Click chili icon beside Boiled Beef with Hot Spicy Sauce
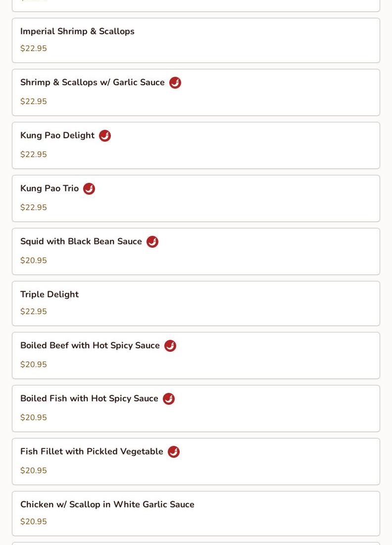 170,346
